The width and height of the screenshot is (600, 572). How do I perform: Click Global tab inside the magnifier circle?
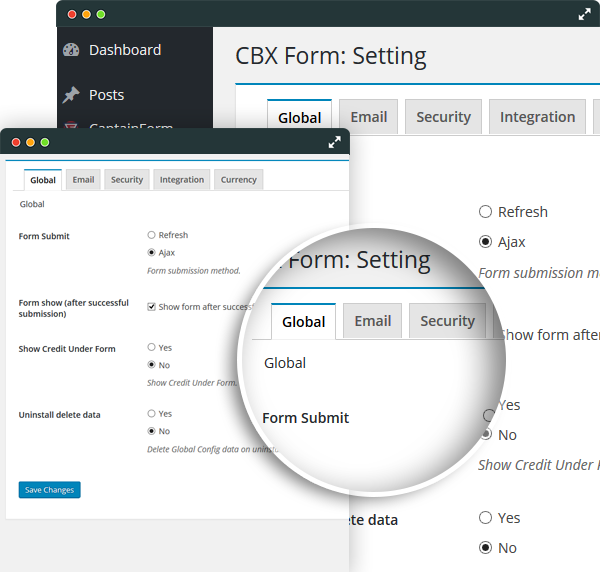tap(303, 321)
